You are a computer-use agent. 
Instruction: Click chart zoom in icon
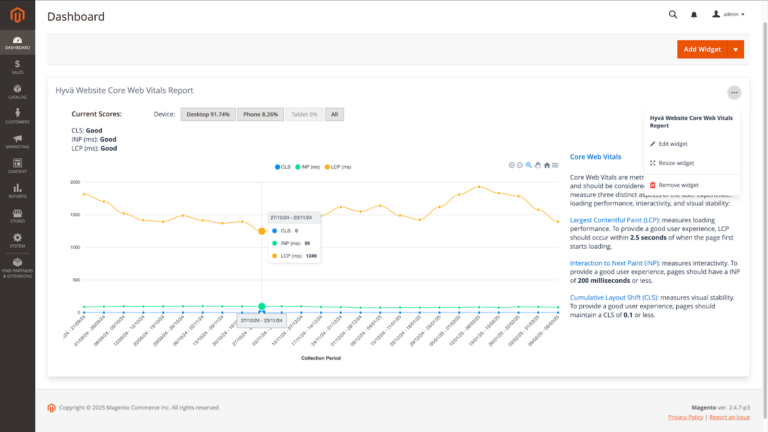(x=511, y=166)
